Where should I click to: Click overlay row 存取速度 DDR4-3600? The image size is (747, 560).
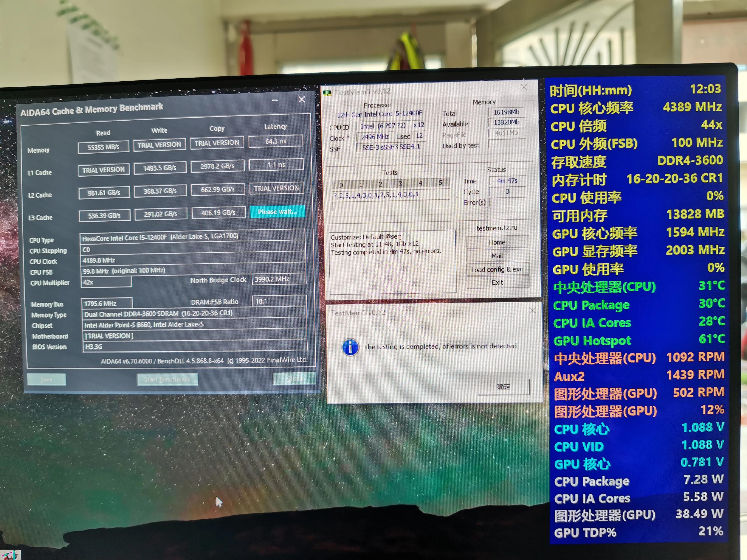637,161
